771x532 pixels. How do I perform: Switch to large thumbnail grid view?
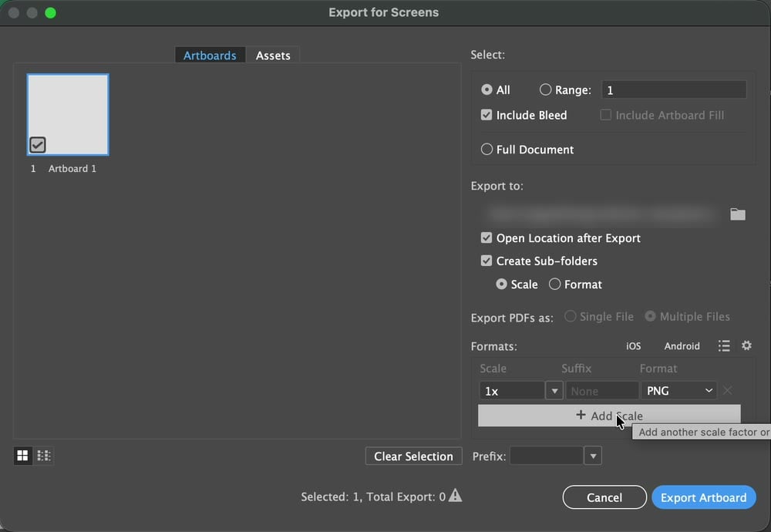[x=22, y=456]
